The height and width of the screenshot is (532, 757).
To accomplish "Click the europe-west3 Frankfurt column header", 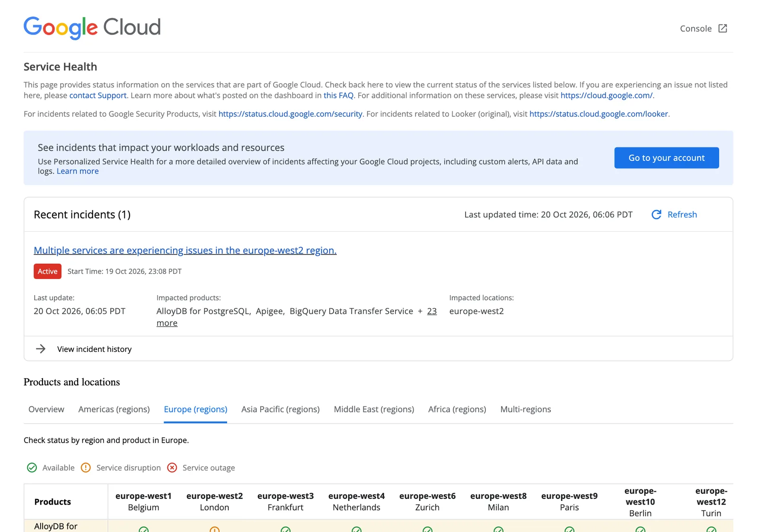I will point(285,502).
